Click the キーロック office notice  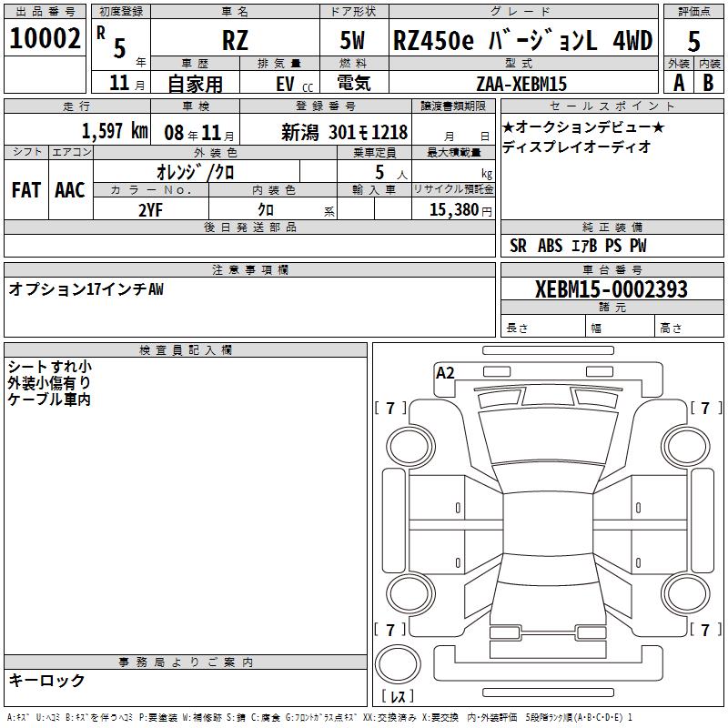click(46, 680)
